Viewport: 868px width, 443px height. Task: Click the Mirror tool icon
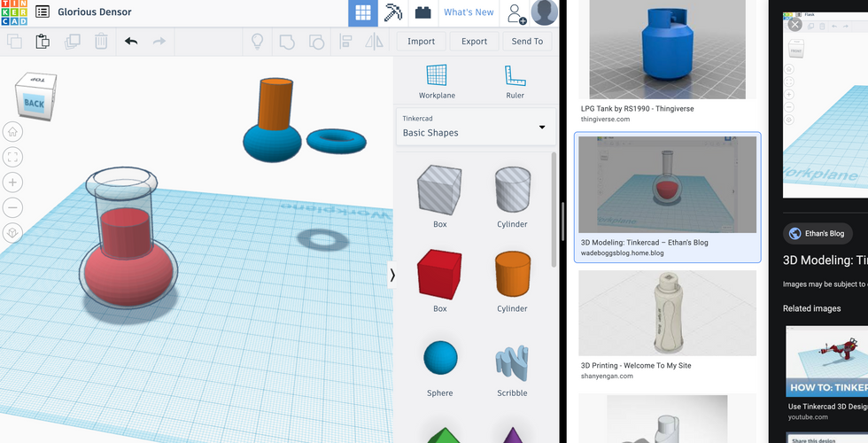tap(374, 42)
